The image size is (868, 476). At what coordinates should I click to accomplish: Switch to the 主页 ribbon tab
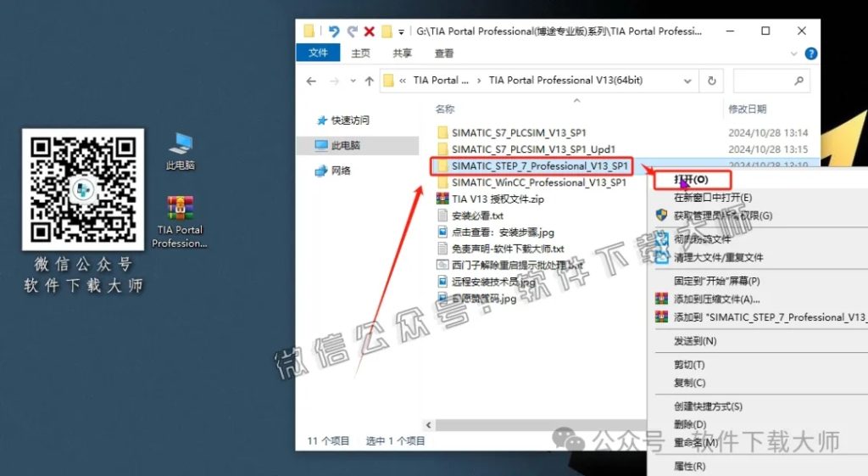pos(360,53)
